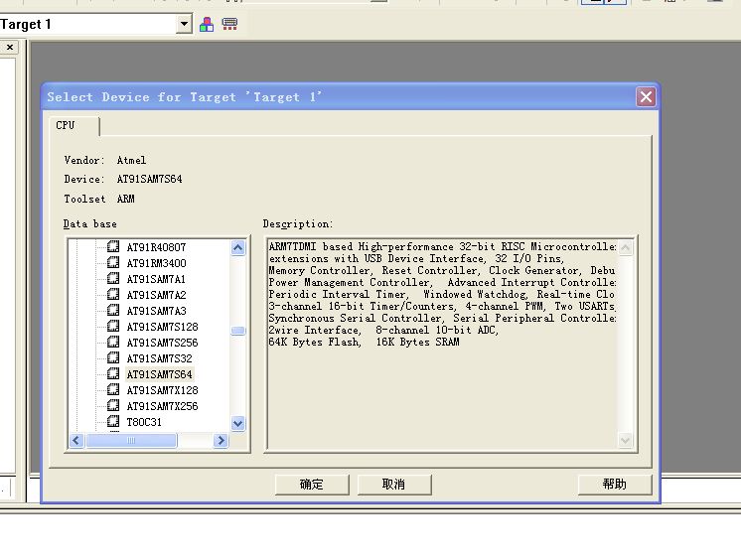Select device AT91SAM7X256

(x=162, y=406)
